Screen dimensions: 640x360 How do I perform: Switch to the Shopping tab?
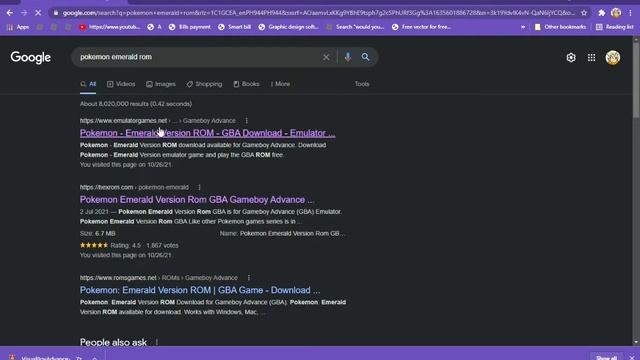[204, 84]
